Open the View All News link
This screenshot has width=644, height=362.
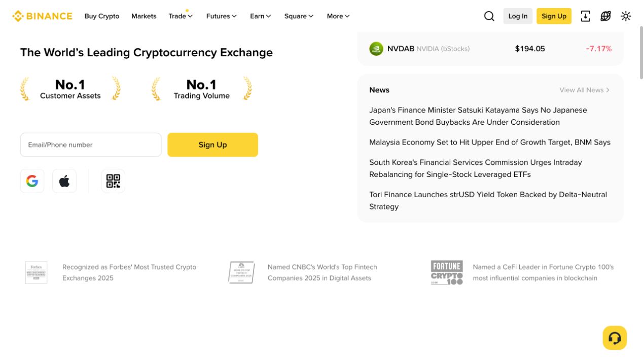point(584,90)
